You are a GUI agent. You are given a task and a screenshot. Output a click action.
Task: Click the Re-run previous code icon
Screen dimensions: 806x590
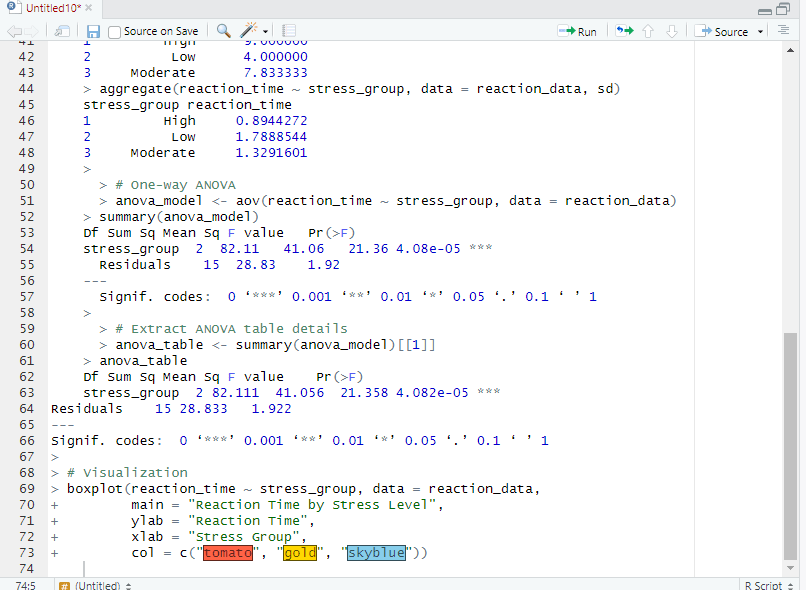click(625, 31)
